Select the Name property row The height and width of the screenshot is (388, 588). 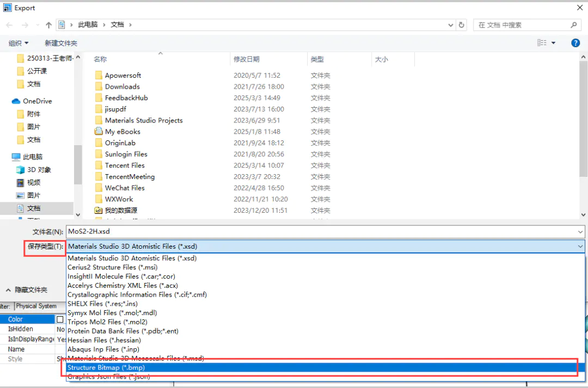[x=27, y=349]
